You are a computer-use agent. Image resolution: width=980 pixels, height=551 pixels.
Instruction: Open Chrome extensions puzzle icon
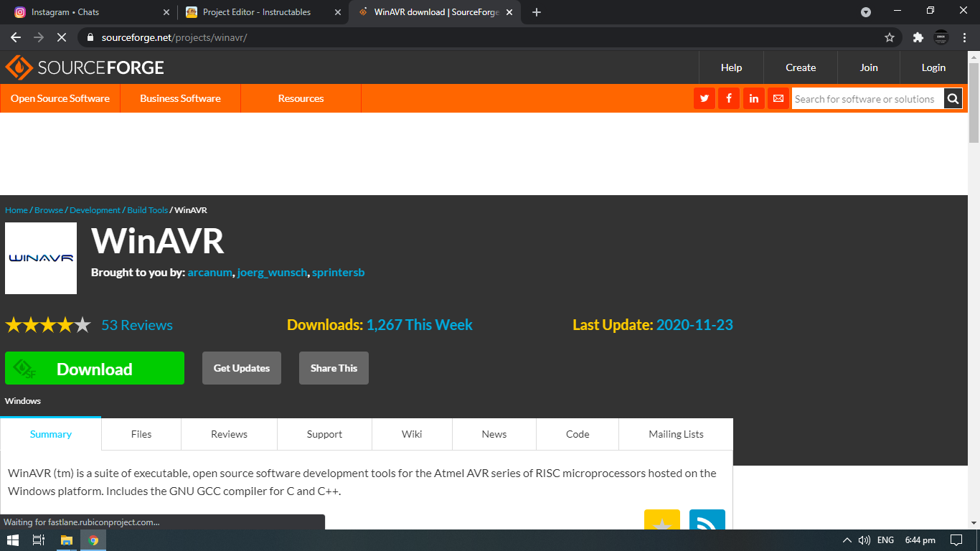[918, 37]
